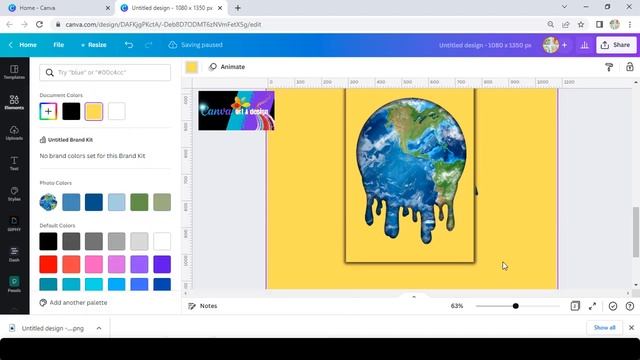Pick the green Photo Colors swatch
This screenshot has width=640, height=360.
click(x=139, y=202)
